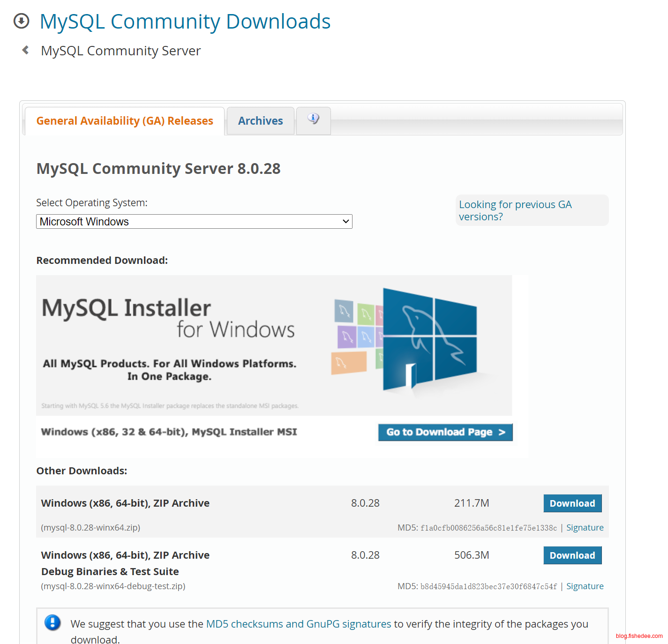This screenshot has height=644, width=668.
Task: Click the MySQL Community Server breadcrumb text
Action: click(x=121, y=51)
